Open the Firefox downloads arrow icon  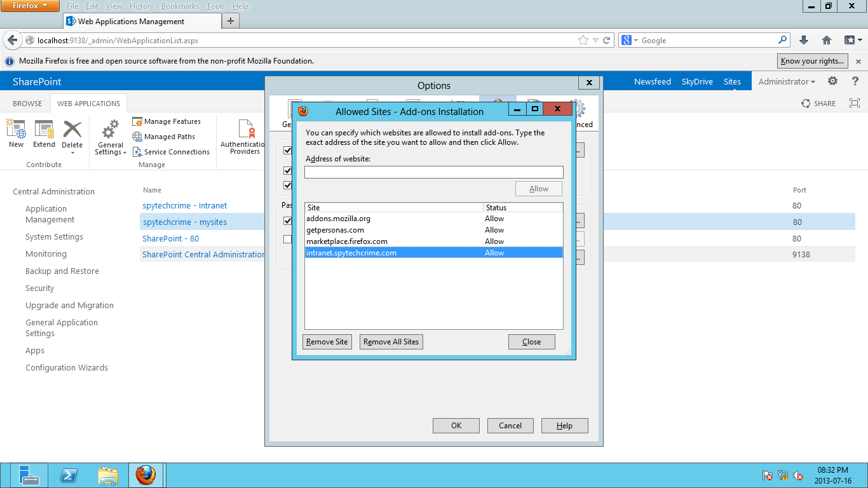[x=804, y=40]
